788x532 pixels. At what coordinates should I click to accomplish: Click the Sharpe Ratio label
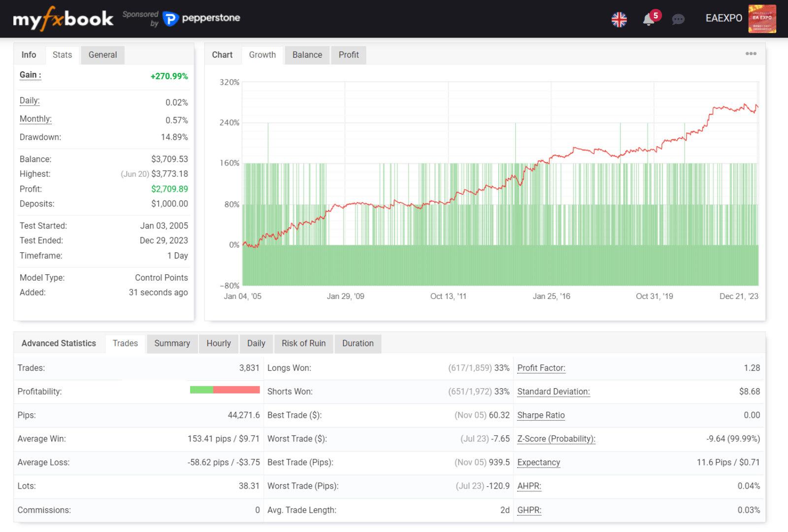click(x=541, y=415)
